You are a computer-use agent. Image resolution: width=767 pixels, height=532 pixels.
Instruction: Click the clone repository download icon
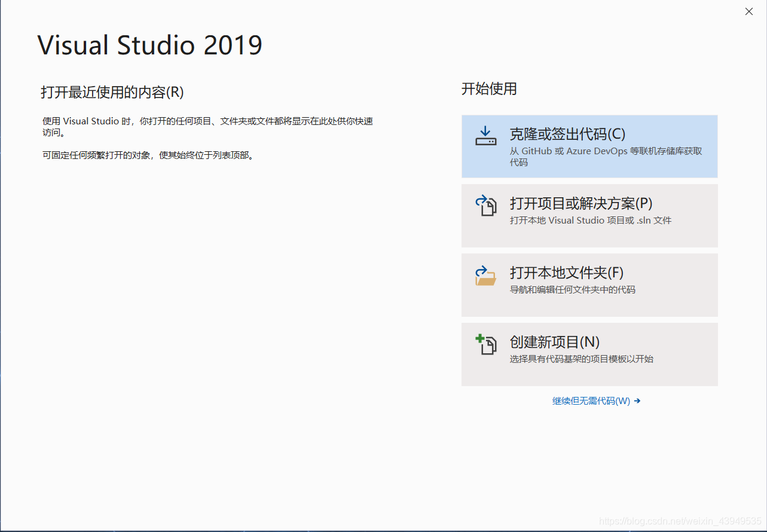(485, 135)
